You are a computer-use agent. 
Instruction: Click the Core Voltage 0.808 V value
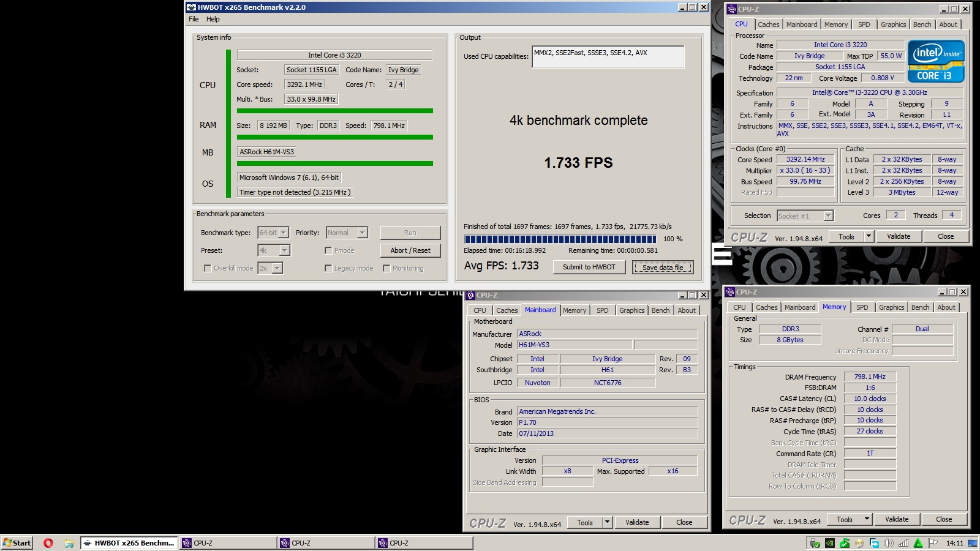(x=882, y=78)
